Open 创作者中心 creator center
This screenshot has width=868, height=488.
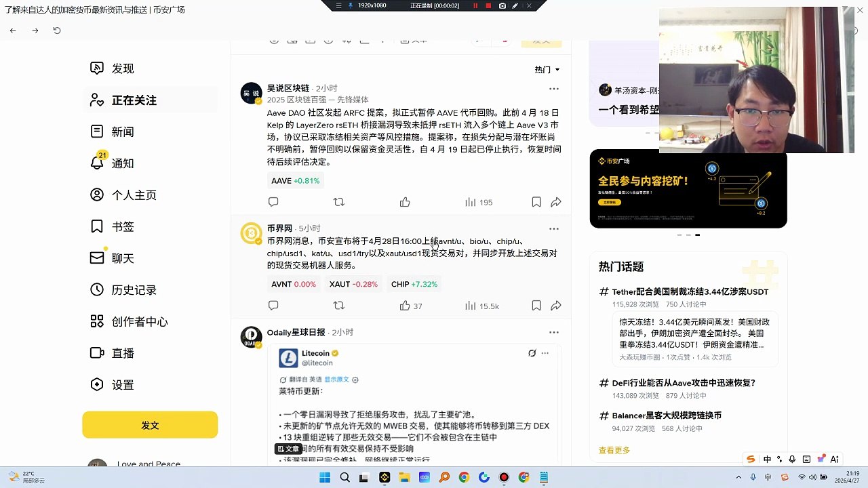129,322
